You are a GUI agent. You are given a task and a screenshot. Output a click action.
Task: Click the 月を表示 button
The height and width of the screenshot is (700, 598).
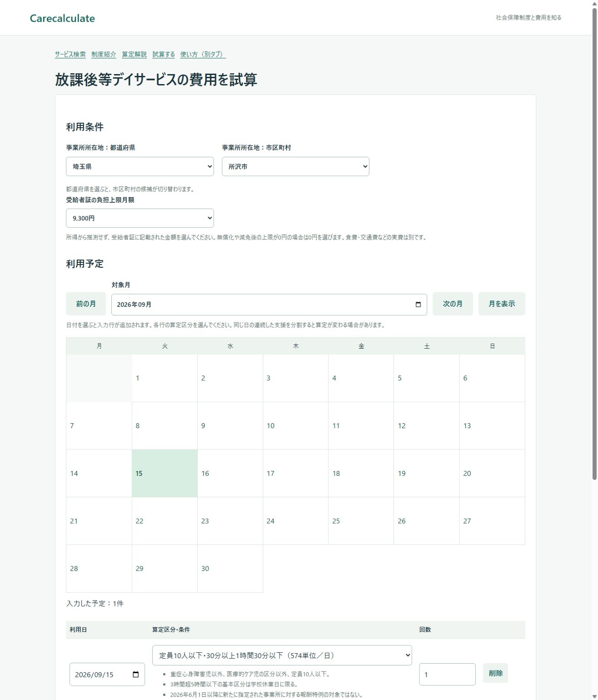(x=502, y=304)
